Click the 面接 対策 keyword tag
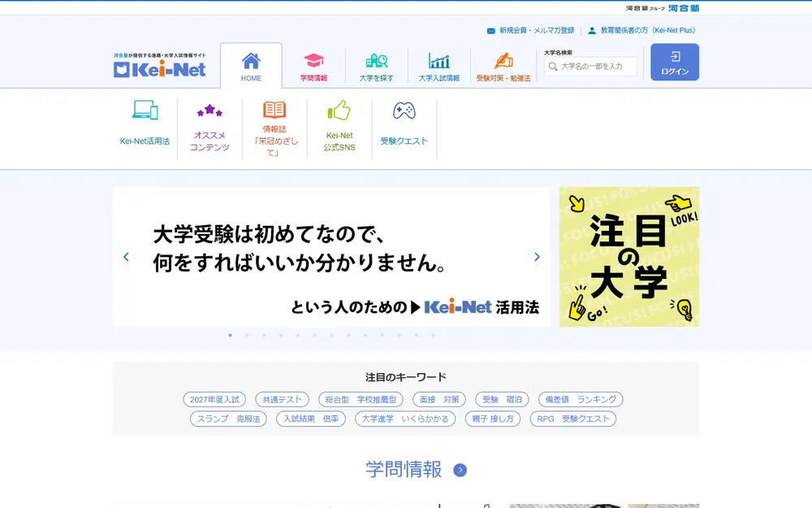The height and width of the screenshot is (508, 812). tap(439, 400)
